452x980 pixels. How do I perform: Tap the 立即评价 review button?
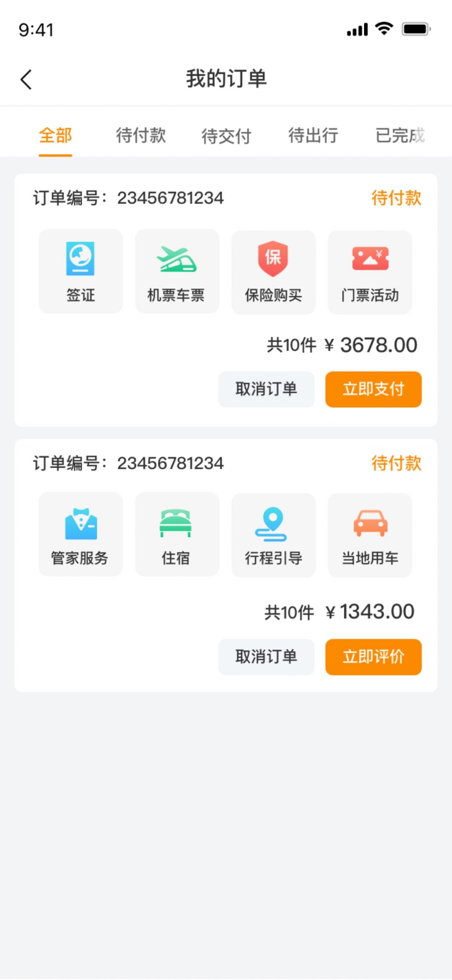pos(373,657)
